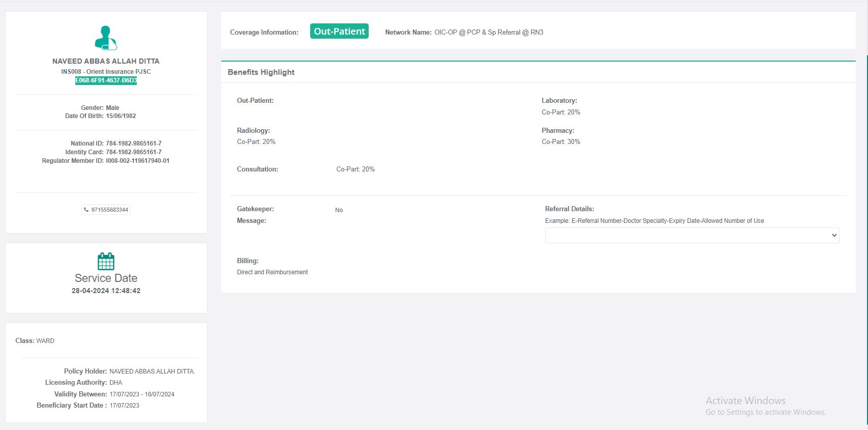Select the Out-Patient coverage badge
The height and width of the screenshot is (430, 868).
(339, 32)
